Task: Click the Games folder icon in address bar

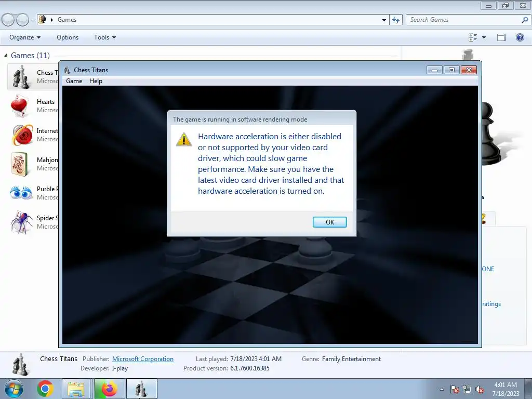Action: pyautogui.click(x=43, y=19)
